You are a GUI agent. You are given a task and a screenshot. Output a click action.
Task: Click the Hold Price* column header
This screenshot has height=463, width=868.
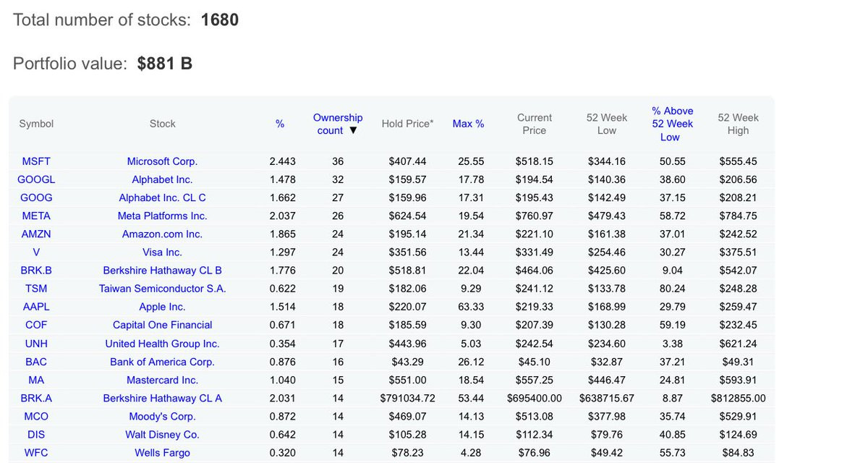(x=407, y=124)
